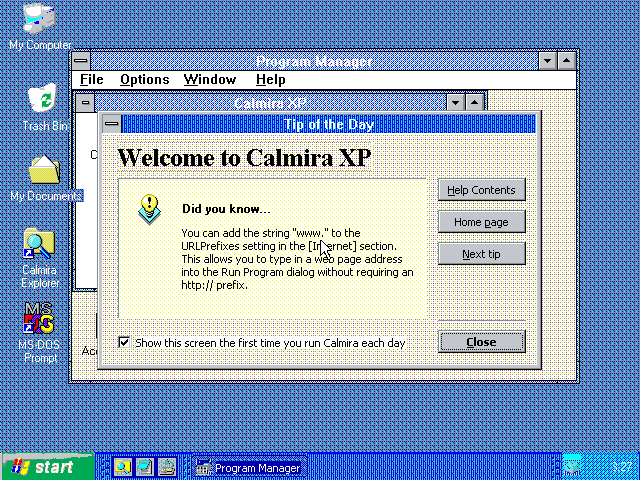Click the third quick-launch taskbar icon
The image size is (640, 480).
click(x=166, y=467)
